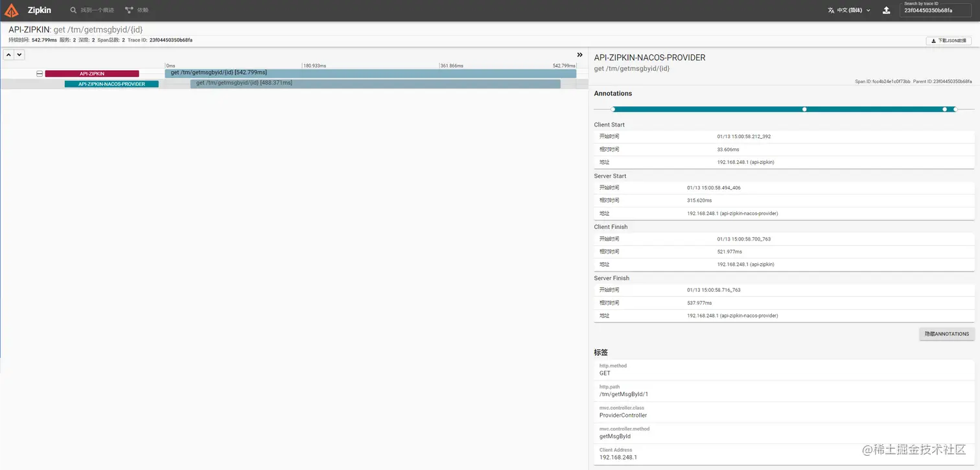980x470 pixels.
Task: Open the 找到一个痕迹 find trace page
Action: [x=92, y=10]
